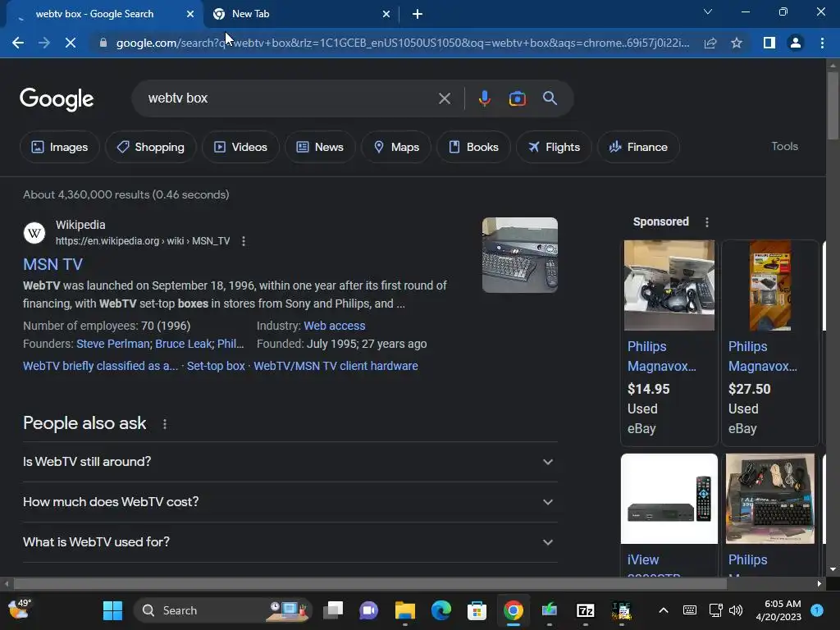Open the on-screen keyboard tray icon
Screen dimensions: 840x630
coord(690,610)
